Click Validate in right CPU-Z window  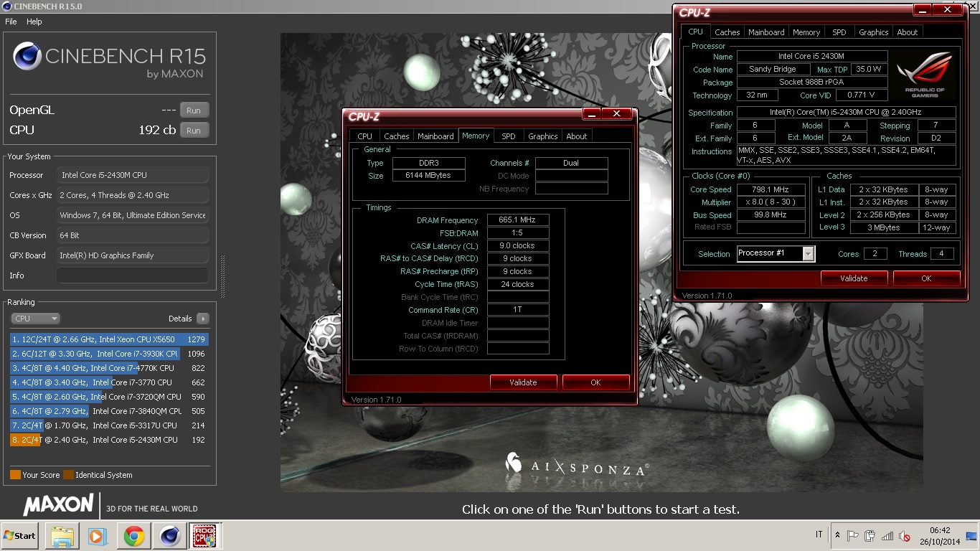(x=854, y=278)
